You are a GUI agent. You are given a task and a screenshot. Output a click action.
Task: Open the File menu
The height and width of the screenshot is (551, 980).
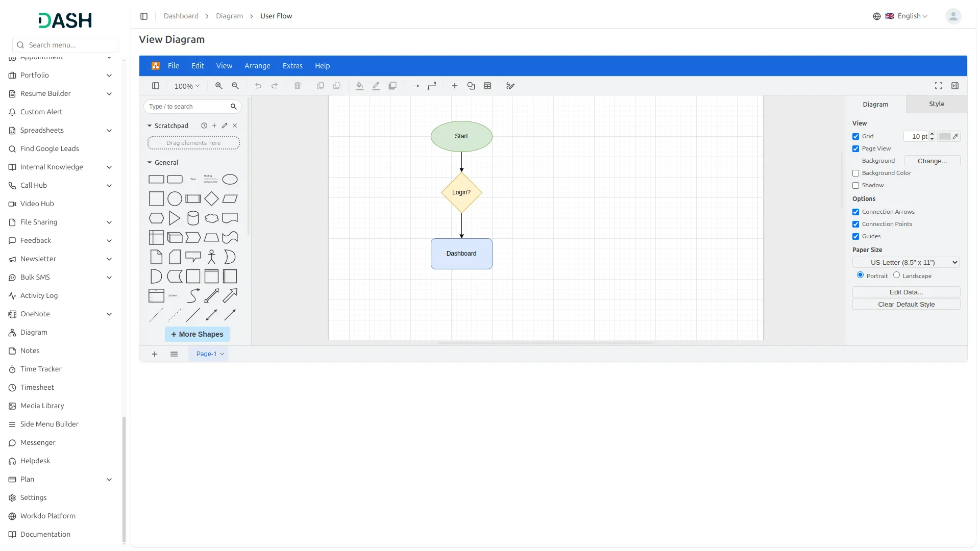point(174,66)
